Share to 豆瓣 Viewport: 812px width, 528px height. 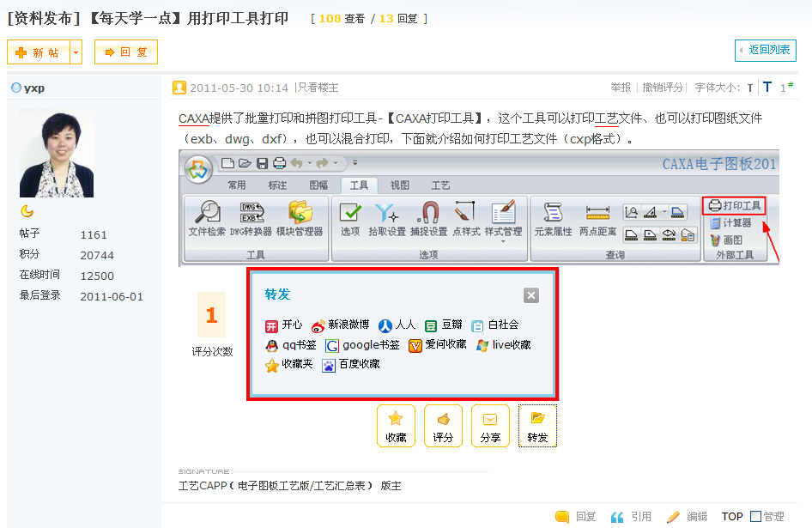click(x=443, y=325)
